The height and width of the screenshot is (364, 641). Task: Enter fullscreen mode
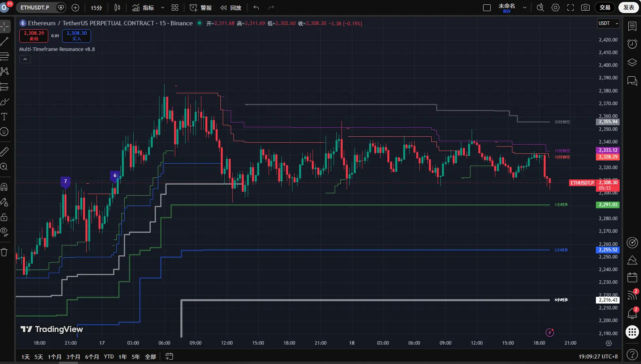point(571,8)
